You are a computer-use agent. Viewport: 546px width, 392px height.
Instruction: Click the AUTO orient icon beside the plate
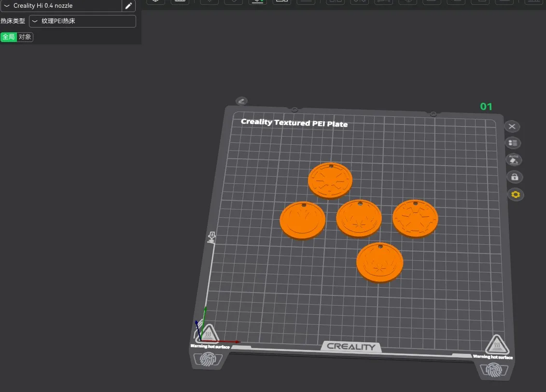tap(514, 159)
